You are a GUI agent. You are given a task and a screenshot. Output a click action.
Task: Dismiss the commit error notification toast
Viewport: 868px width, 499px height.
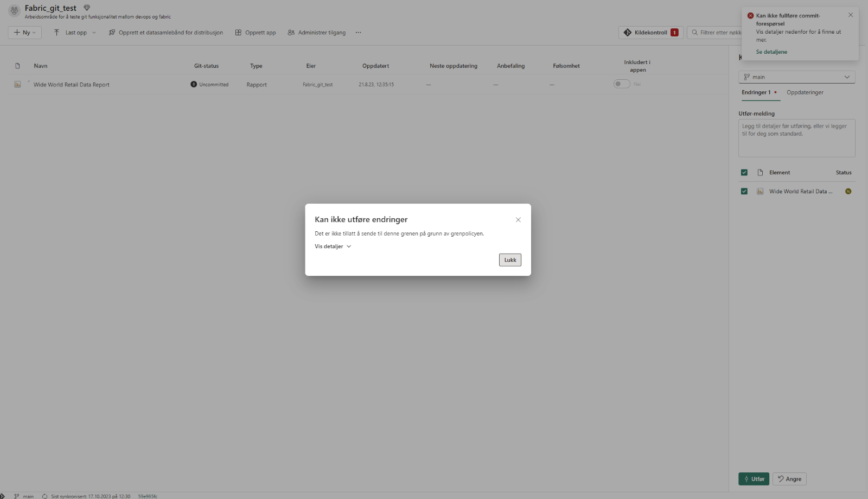(850, 15)
